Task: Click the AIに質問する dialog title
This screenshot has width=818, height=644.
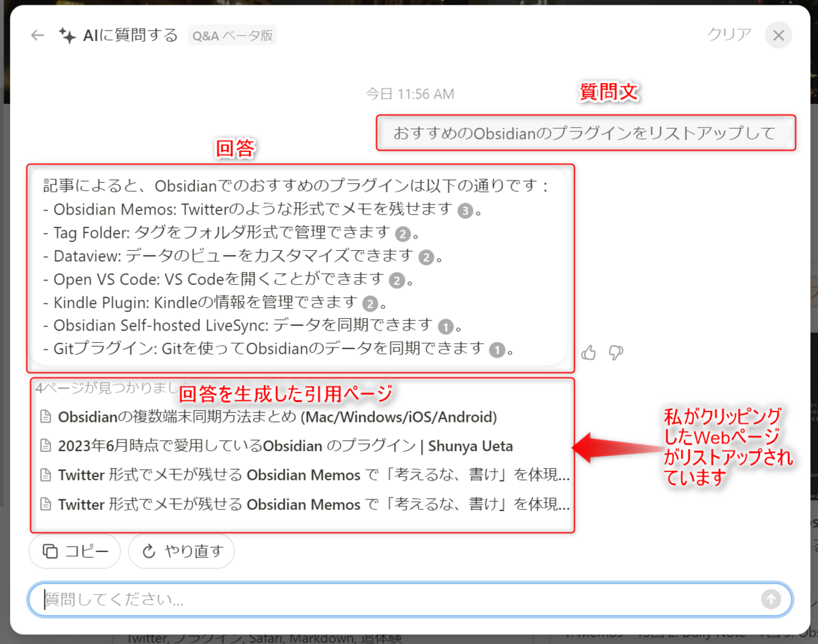Action: [x=130, y=35]
